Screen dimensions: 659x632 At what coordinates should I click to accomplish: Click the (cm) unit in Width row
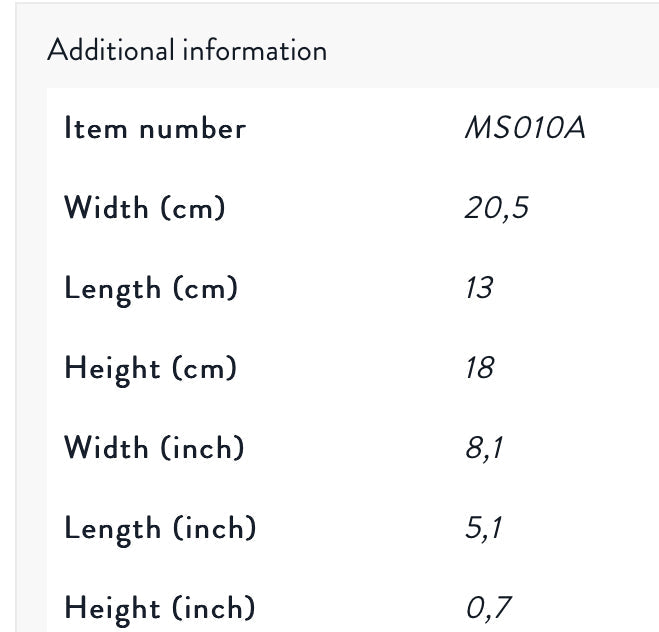coord(193,208)
